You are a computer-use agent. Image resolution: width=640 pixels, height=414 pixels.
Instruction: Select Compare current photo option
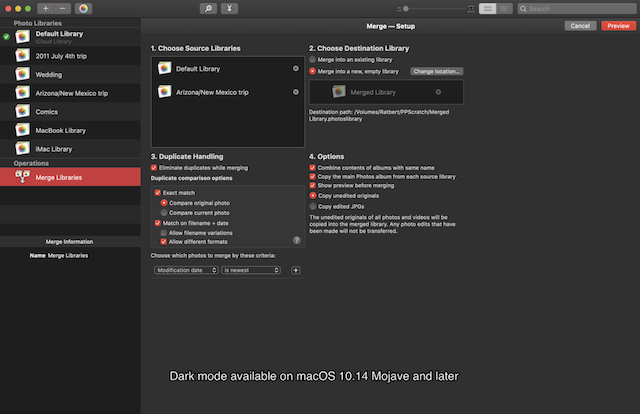(x=164, y=212)
